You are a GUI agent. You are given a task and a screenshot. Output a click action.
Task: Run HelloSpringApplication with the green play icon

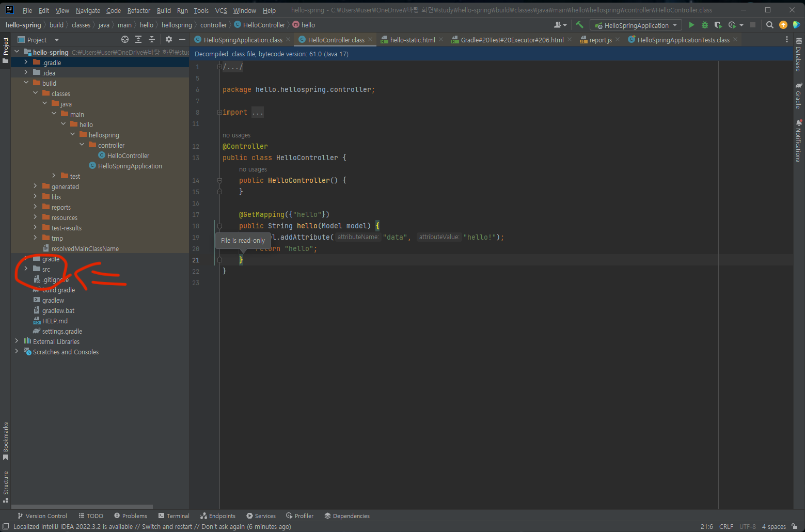[691, 25]
